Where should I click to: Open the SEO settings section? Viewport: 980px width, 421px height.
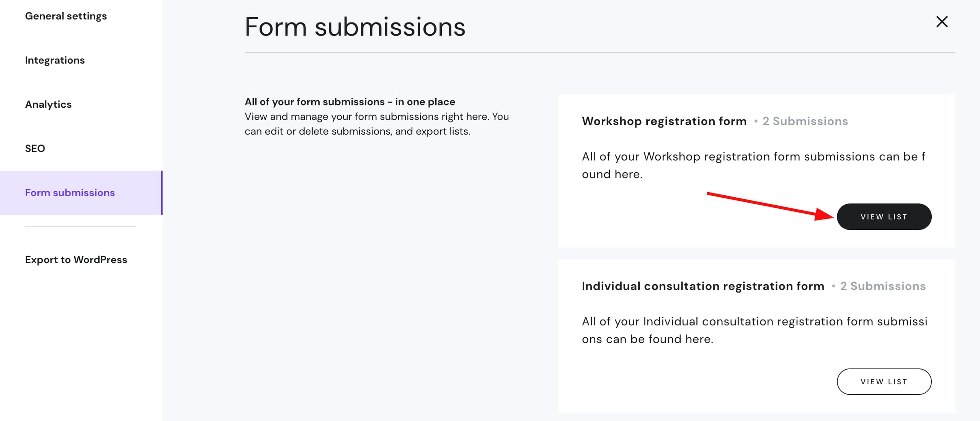pyautogui.click(x=35, y=148)
